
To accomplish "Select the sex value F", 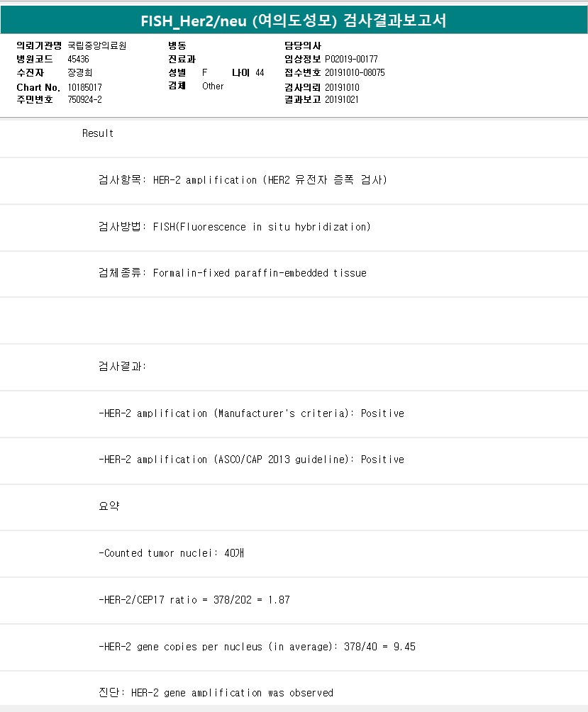I will [205, 72].
